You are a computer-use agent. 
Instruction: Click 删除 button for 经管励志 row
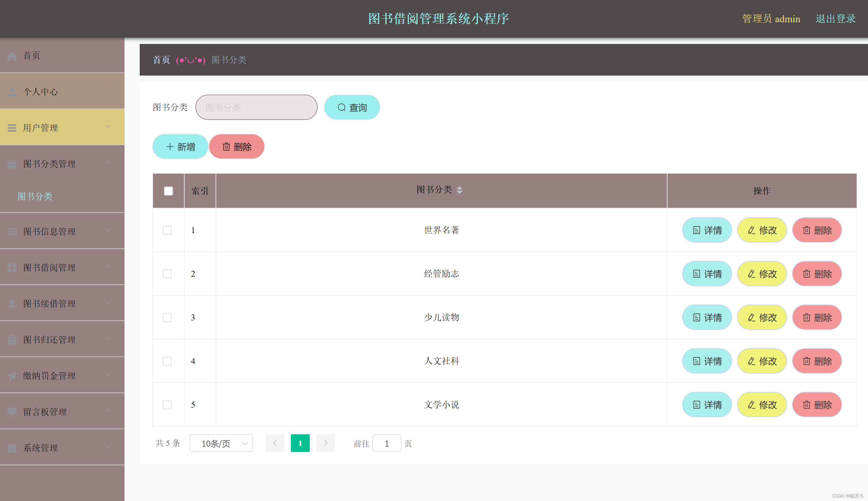pyautogui.click(x=817, y=274)
